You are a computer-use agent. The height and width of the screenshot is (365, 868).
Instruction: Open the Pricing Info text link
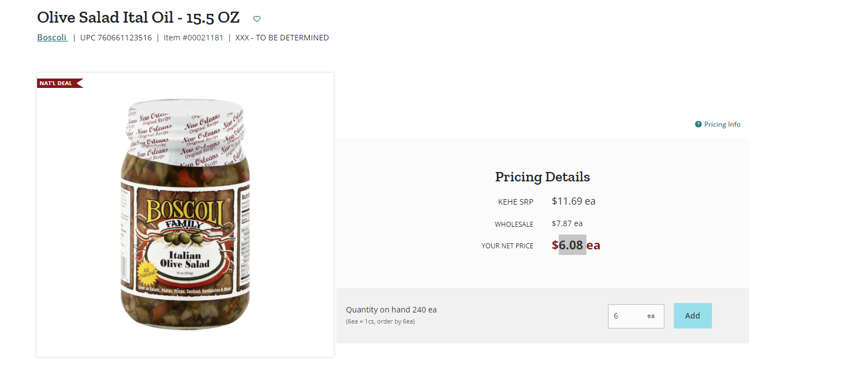[722, 124]
